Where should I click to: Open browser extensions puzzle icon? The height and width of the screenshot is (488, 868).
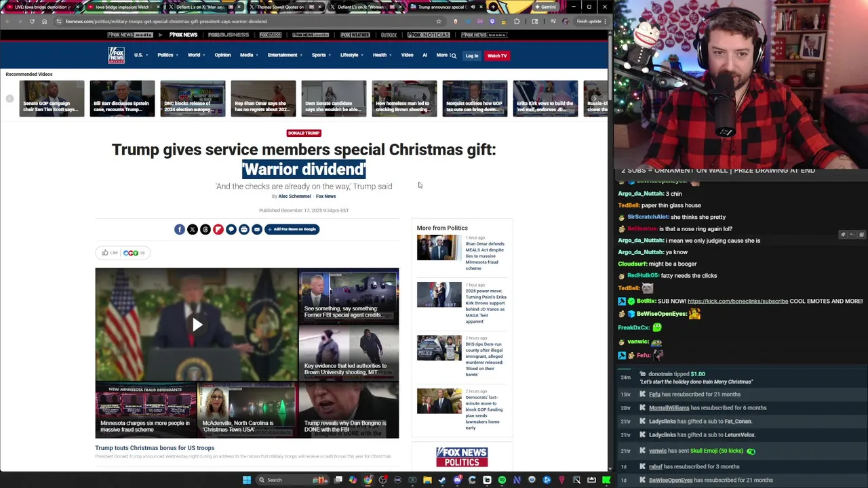point(517,21)
